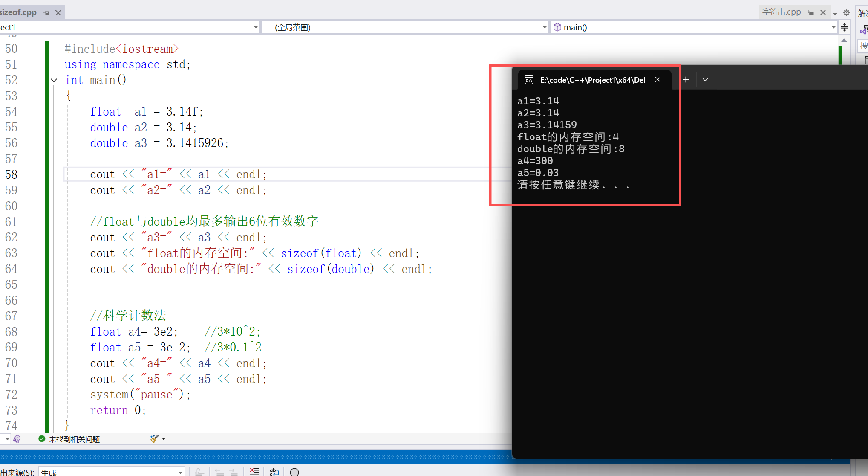Click the clock timestamp icon in output toolbar
Image resolution: width=868 pixels, height=476 pixels.
(294, 472)
